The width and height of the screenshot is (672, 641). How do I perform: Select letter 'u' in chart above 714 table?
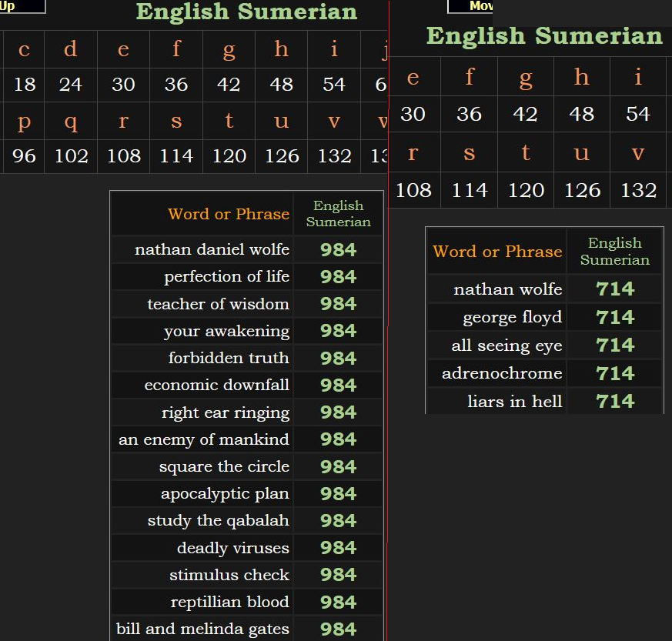click(582, 153)
